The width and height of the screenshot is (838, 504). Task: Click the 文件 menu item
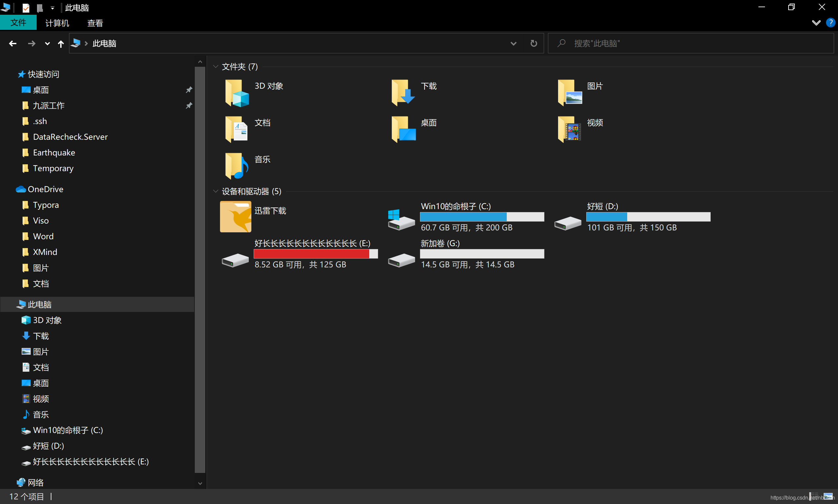tap(18, 22)
